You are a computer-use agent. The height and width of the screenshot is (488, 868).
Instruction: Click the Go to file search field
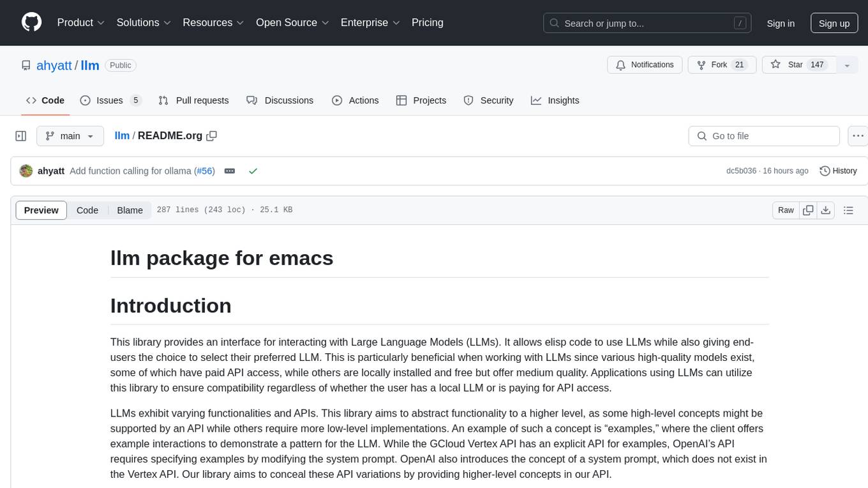pos(764,136)
